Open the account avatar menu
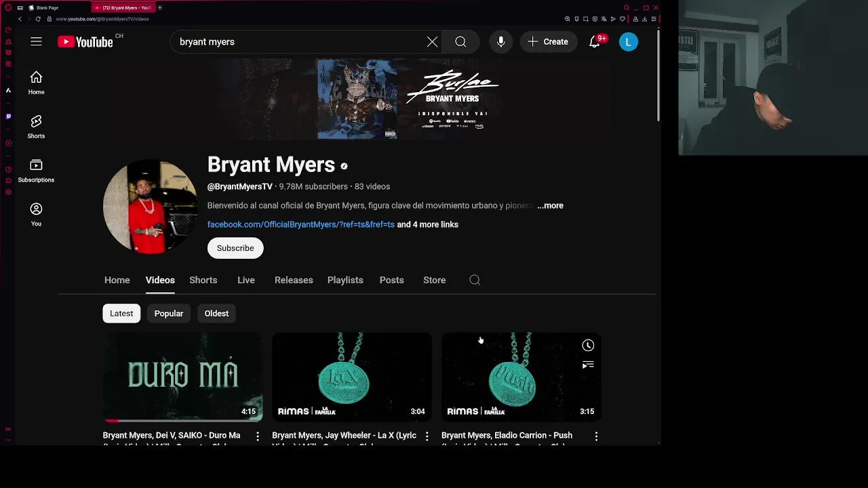 628,42
